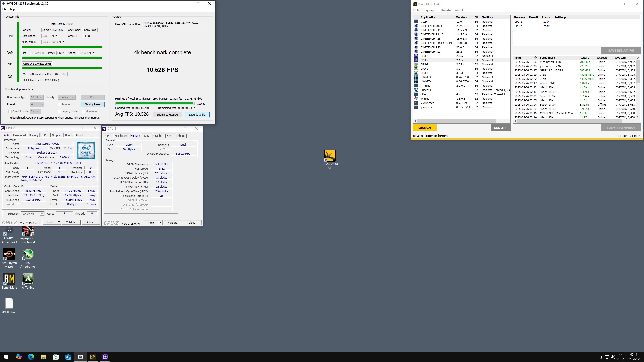Enable the Pmode checkbox
Image resolution: width=644 pixels, height=362 pixels.
(59, 104)
